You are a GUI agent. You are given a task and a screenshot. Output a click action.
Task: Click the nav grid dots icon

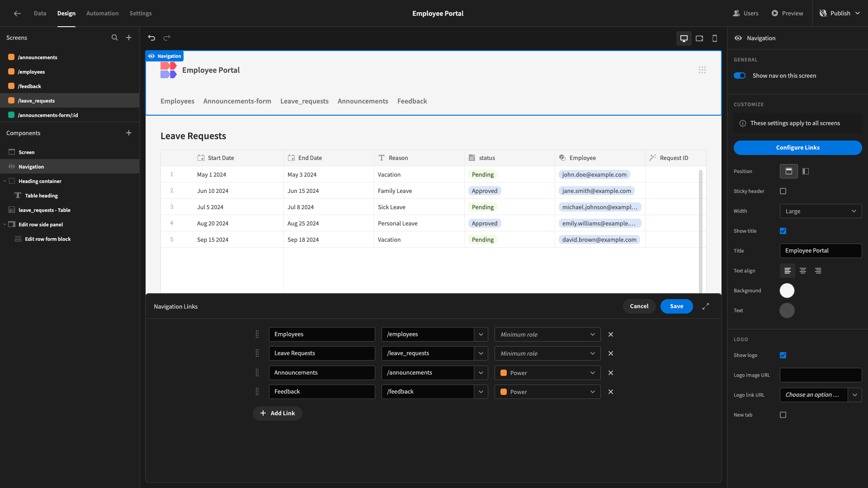702,70
